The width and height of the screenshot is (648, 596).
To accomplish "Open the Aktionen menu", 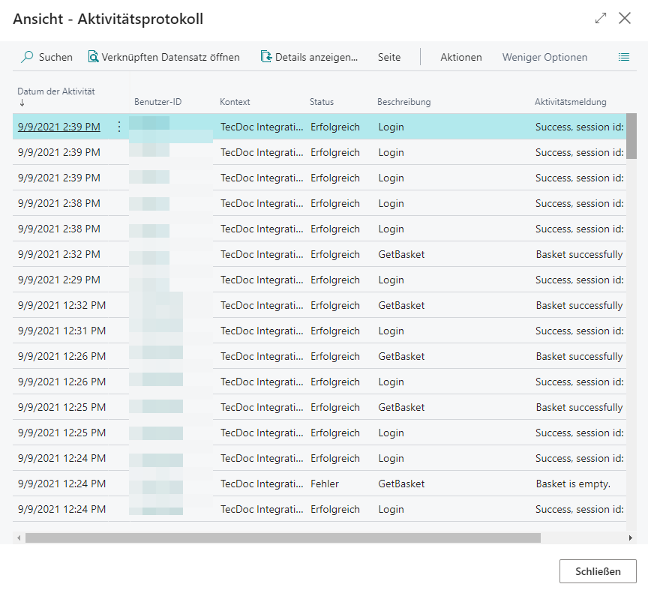I will [x=461, y=57].
